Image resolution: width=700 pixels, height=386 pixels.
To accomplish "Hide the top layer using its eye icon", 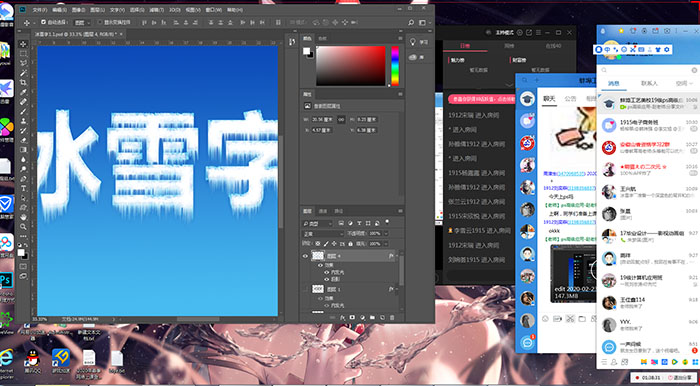I will click(x=305, y=256).
